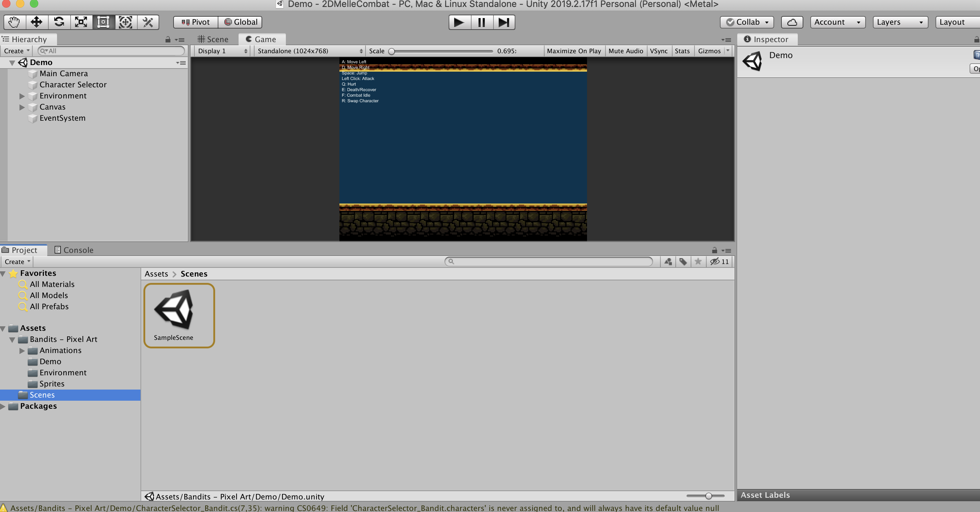Expand the Environment object in Hierarchy

click(x=22, y=96)
